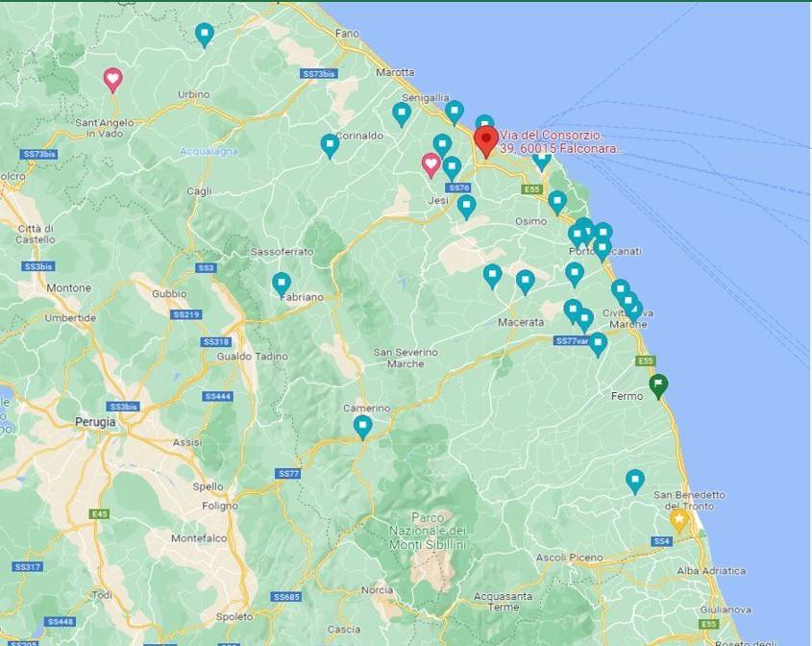Click the SS444 road shield
Image resolution: width=812 pixels, height=646 pixels.
tap(218, 396)
